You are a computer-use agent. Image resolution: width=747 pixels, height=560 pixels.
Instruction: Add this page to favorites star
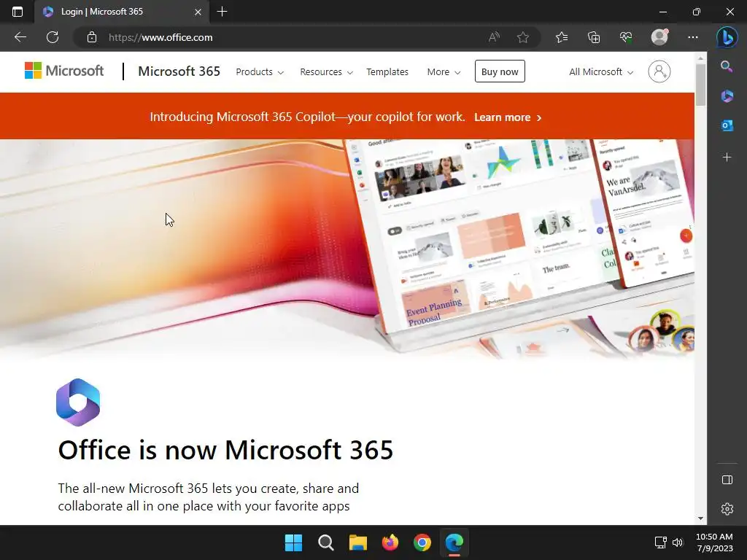click(523, 37)
